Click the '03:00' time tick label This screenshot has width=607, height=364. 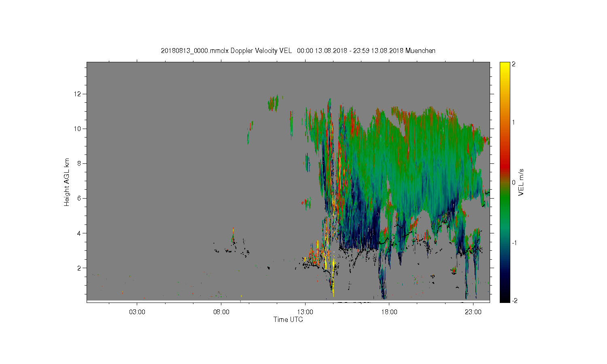137,312
